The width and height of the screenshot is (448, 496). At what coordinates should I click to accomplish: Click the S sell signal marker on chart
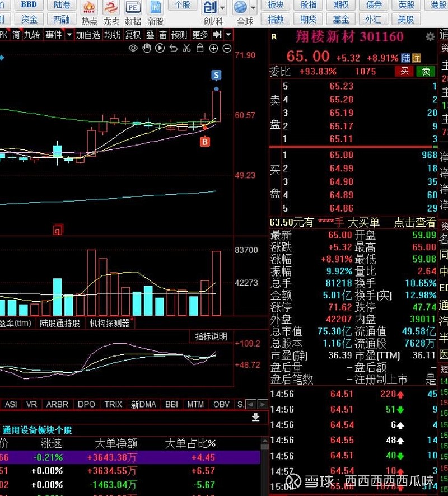(216, 75)
